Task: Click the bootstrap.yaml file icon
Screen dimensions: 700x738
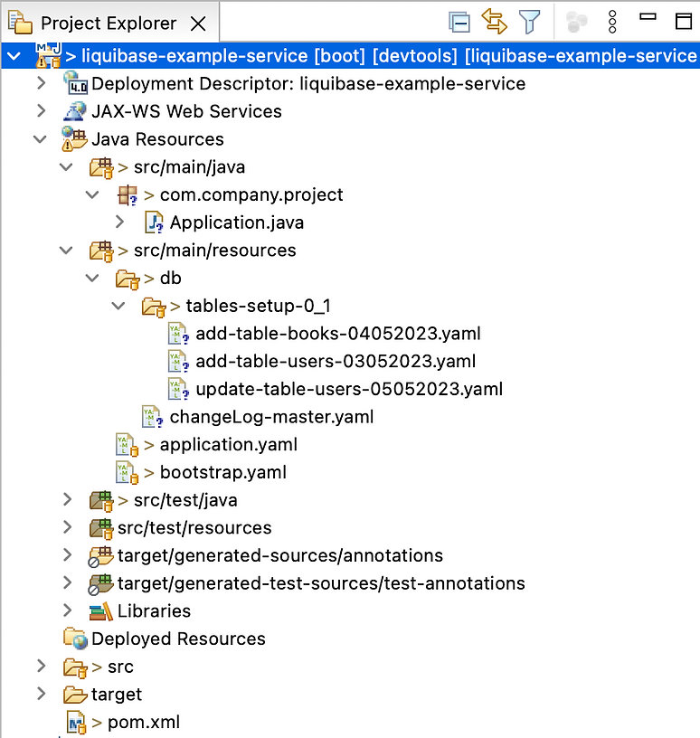Action: (x=127, y=472)
